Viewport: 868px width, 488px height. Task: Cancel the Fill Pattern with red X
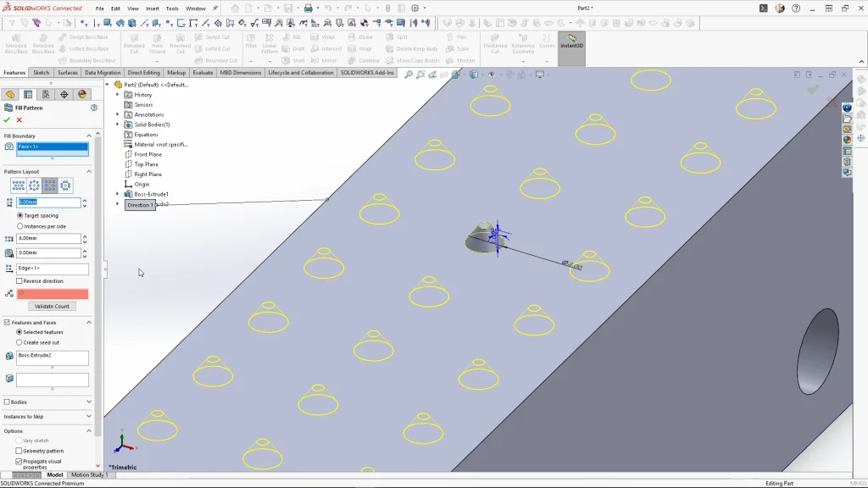19,119
